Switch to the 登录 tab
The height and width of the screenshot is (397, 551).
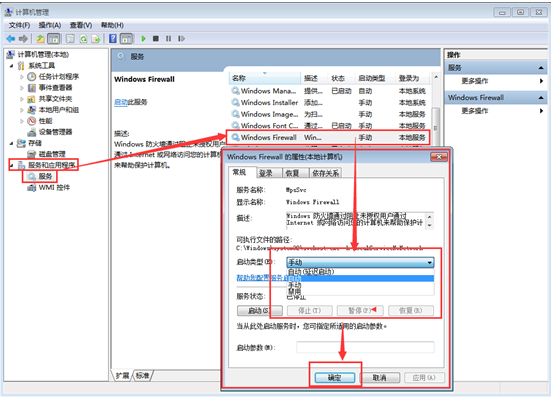(x=269, y=173)
